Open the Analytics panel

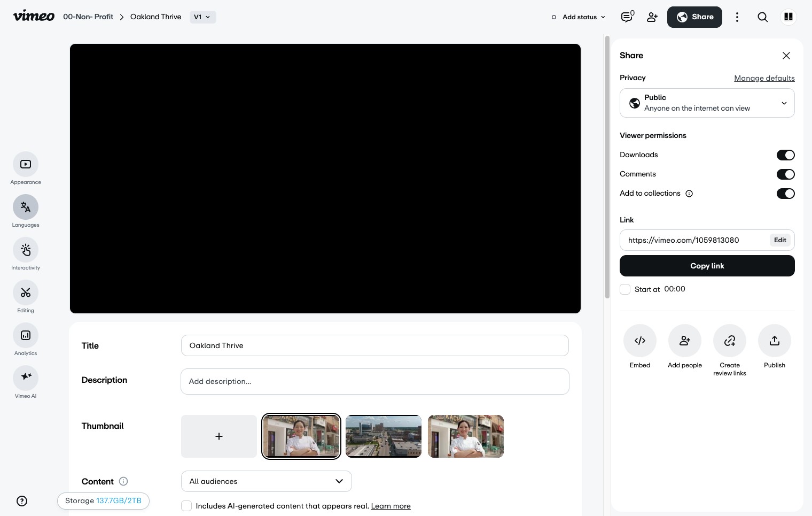tap(26, 336)
